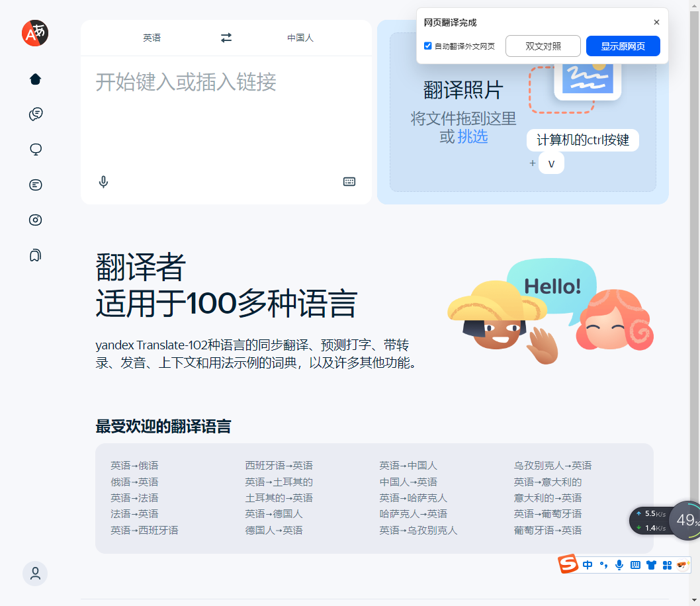Screen dimensions: 700x606
Task: Open the user profile avatar icon
Action: pyautogui.click(x=35, y=574)
